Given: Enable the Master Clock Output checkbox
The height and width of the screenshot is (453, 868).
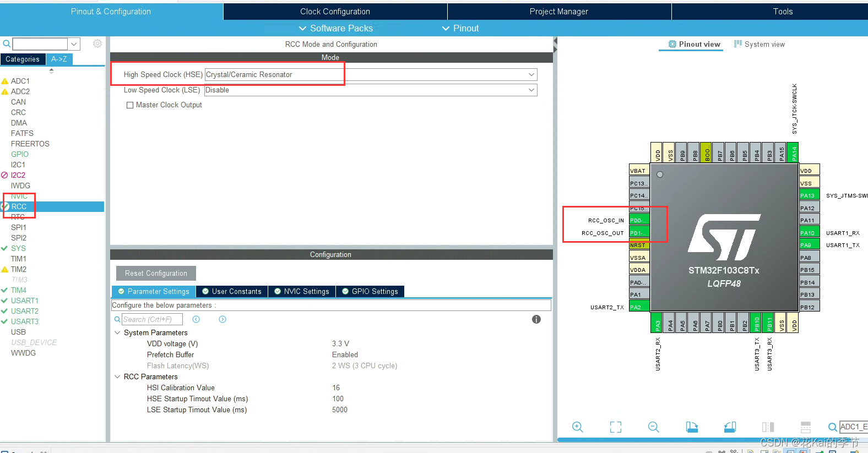Looking at the screenshot, I should pyautogui.click(x=130, y=105).
